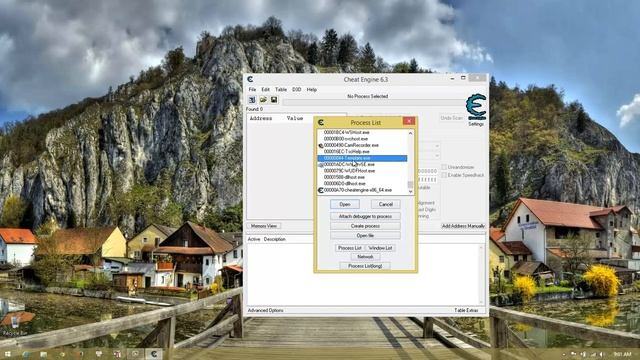This screenshot has height=360, width=640.
Task: Click Attach debugger to process button
Action: coord(365,216)
